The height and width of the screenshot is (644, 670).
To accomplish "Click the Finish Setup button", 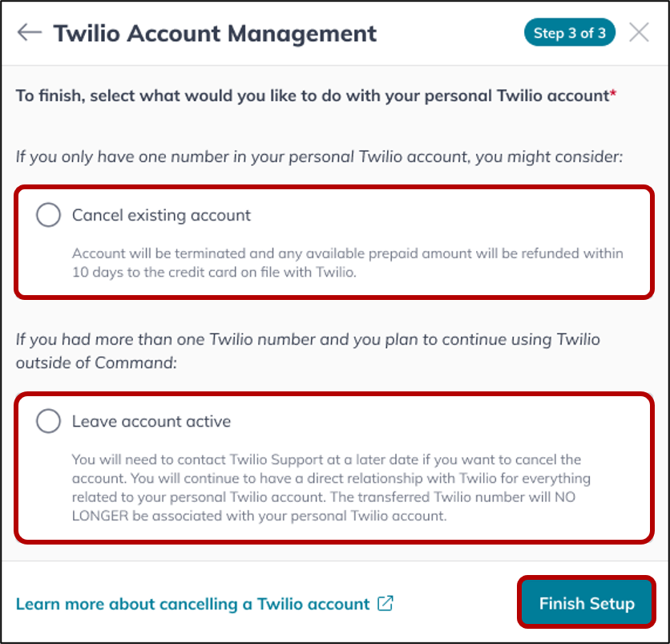I will pos(587,603).
